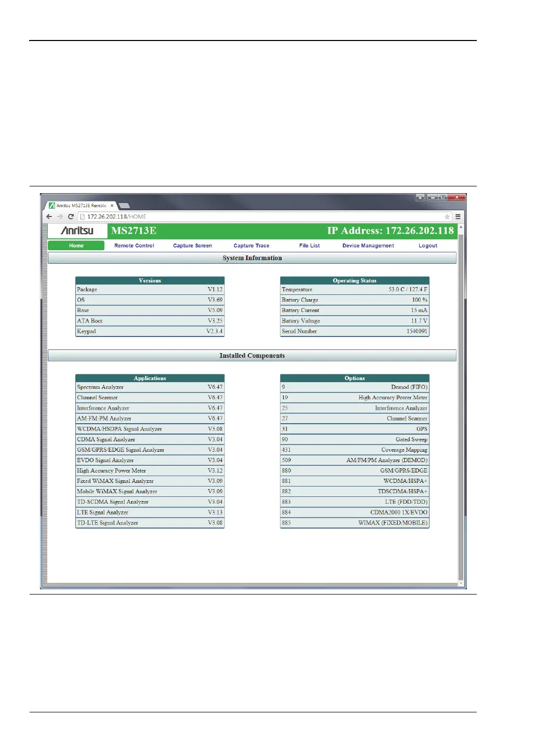Click the OS row in Versions
Screen dimensions: 536x756
pos(150,300)
